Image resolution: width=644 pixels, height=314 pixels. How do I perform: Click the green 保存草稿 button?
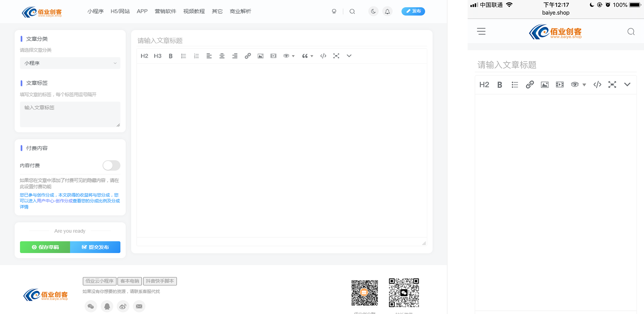click(x=45, y=247)
